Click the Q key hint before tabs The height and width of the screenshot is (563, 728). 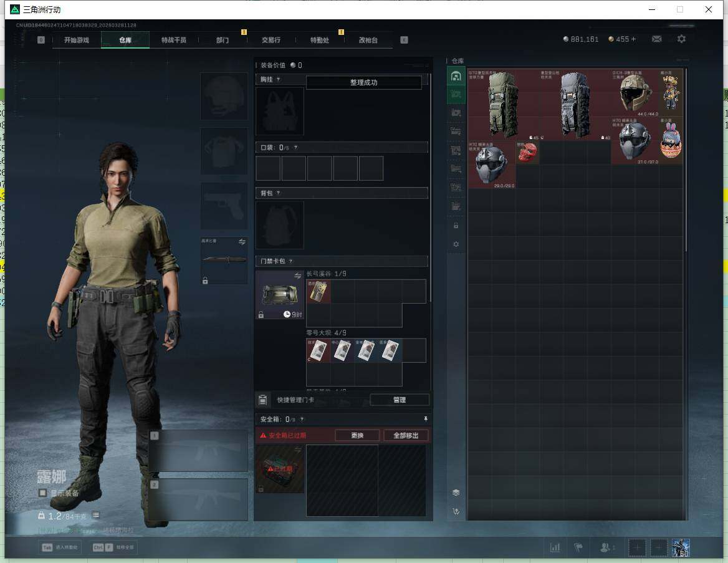41,40
